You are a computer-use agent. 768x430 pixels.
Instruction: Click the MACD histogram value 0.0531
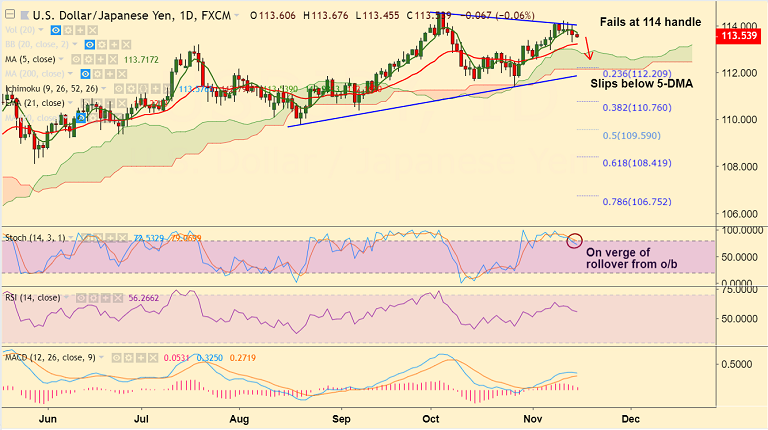pyautogui.click(x=176, y=358)
